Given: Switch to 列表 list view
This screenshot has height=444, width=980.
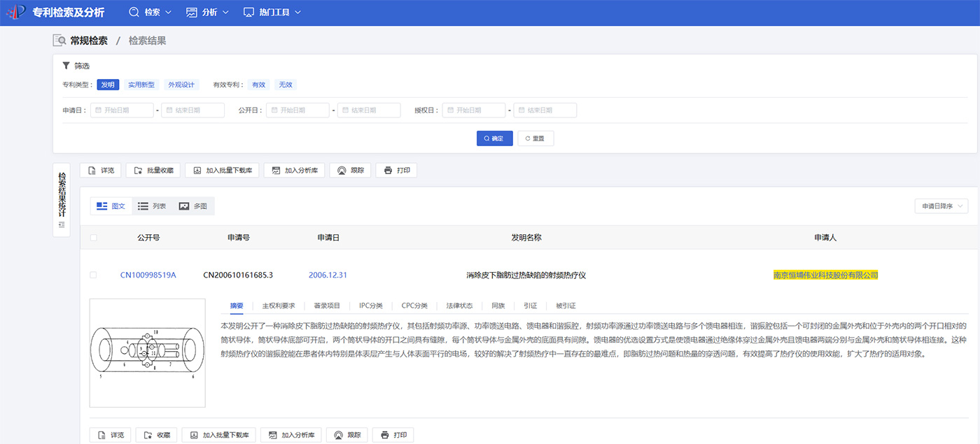Looking at the screenshot, I should pos(152,206).
